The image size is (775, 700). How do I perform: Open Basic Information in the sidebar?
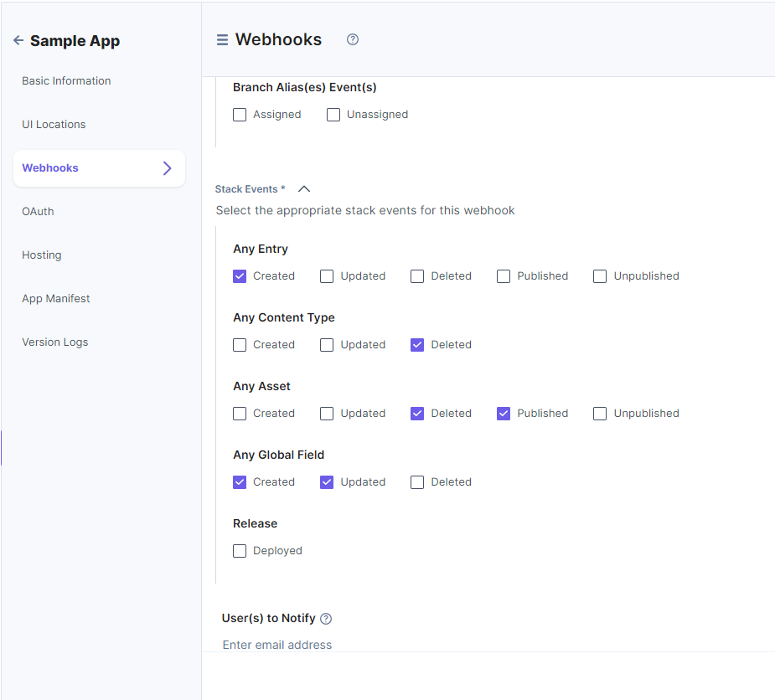point(66,81)
